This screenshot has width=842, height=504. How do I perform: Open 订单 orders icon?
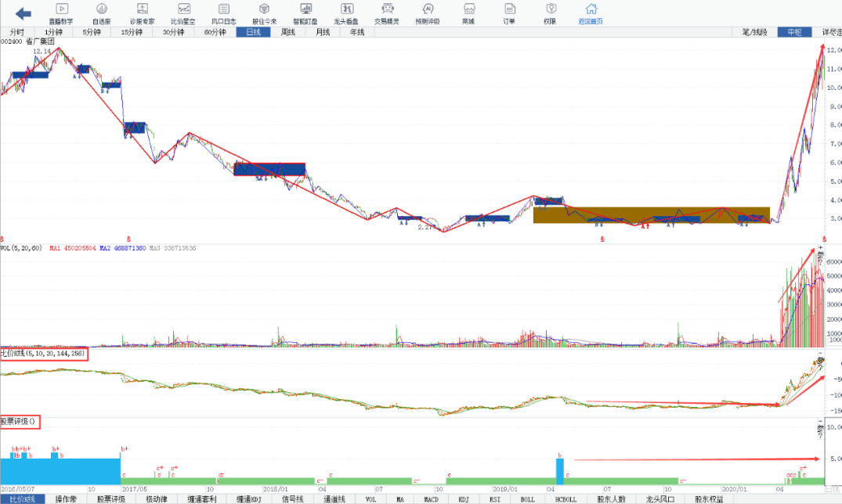tap(509, 13)
